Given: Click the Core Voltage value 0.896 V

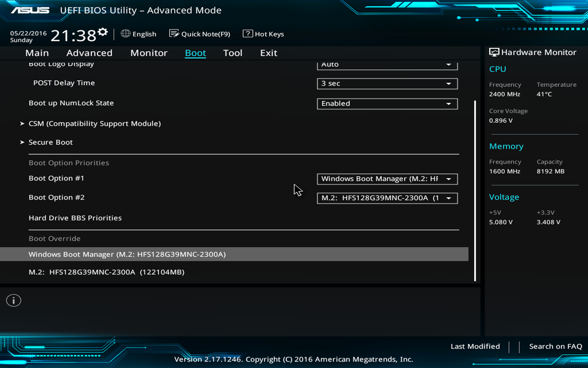Looking at the screenshot, I should [x=501, y=120].
